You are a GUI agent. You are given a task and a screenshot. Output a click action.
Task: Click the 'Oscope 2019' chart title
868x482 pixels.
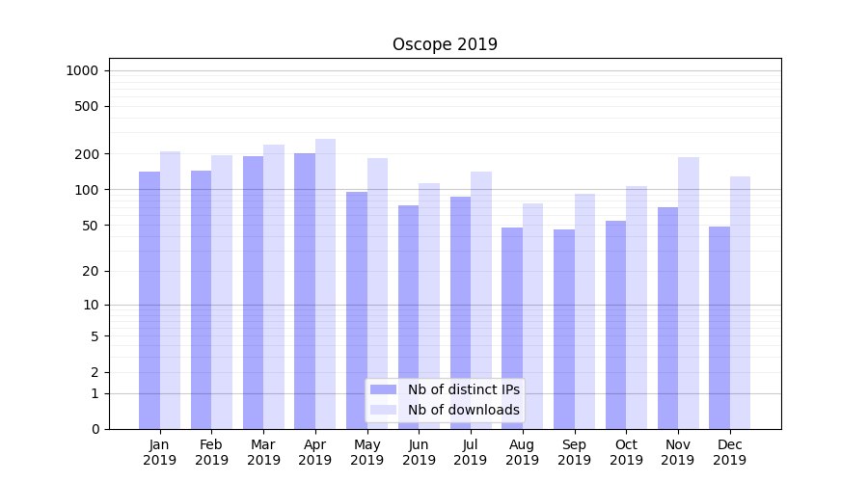[x=445, y=44]
